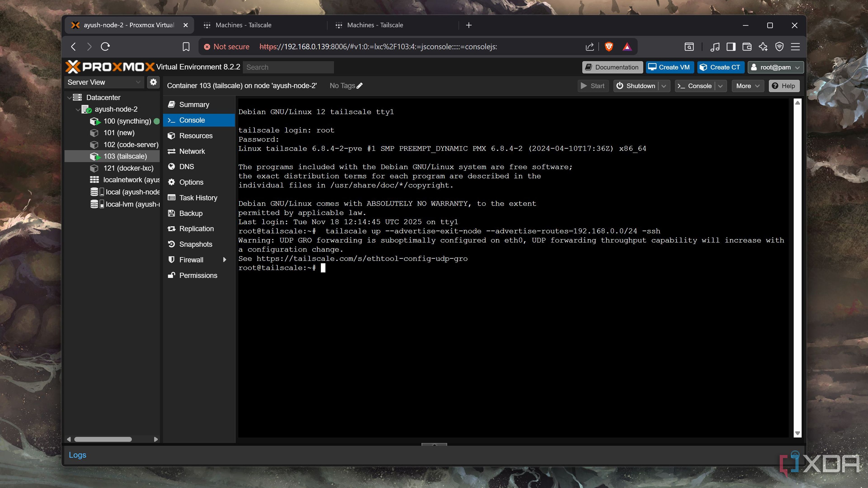Open the Console button in toolbar
The height and width of the screenshot is (488, 868).
[x=695, y=86]
